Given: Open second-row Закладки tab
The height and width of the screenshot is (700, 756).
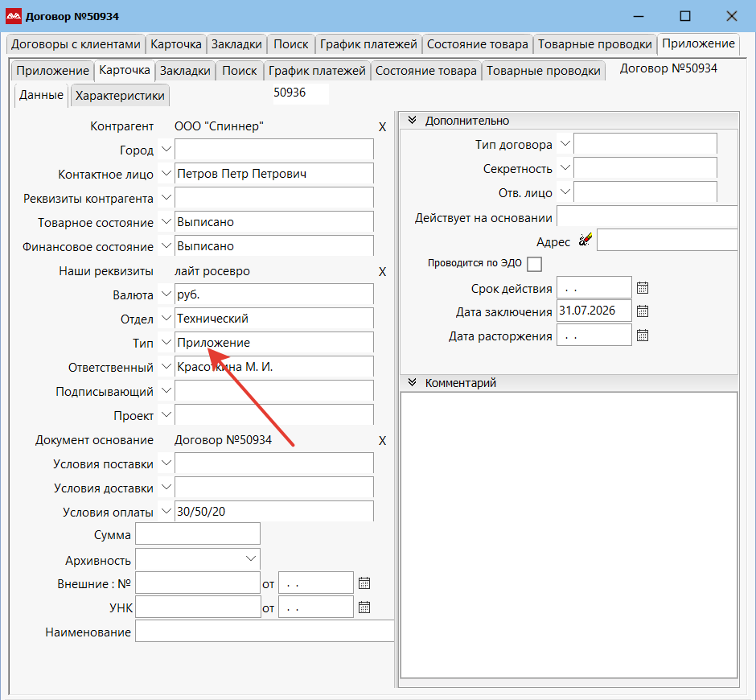Looking at the screenshot, I should pyautogui.click(x=185, y=71).
